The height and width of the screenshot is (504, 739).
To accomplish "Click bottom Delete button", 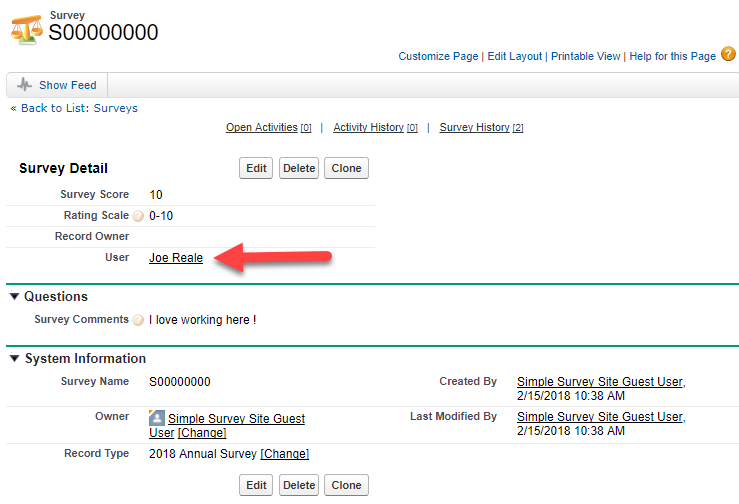I will [x=299, y=485].
